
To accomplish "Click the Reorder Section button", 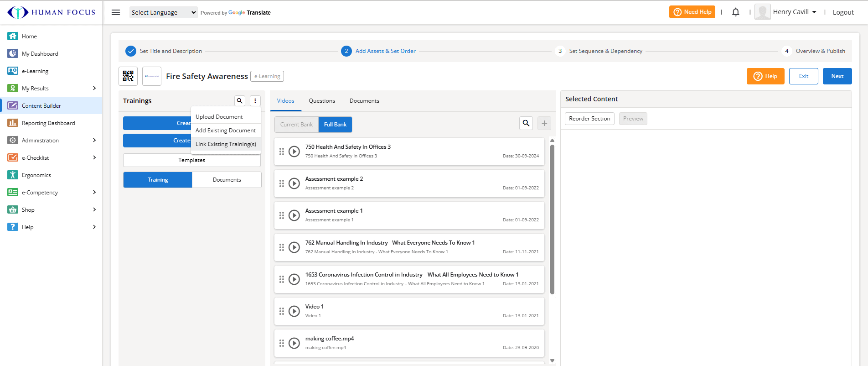I will [589, 119].
